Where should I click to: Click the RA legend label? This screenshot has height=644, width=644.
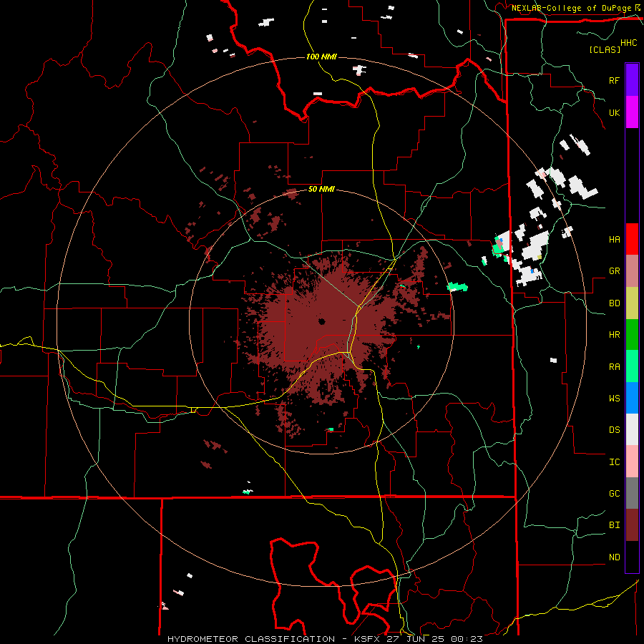[x=614, y=367]
